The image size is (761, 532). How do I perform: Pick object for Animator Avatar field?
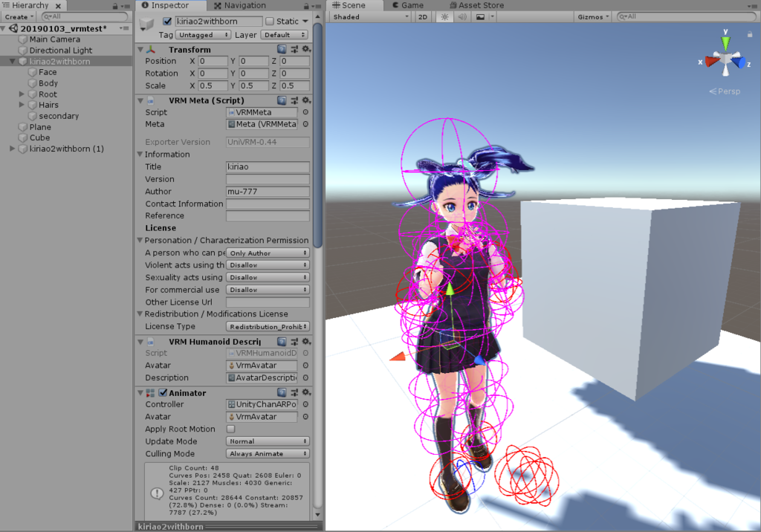click(305, 417)
